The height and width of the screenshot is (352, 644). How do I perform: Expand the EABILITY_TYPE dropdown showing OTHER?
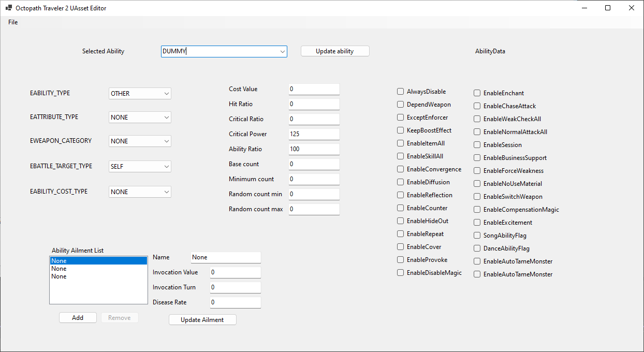[140, 94]
